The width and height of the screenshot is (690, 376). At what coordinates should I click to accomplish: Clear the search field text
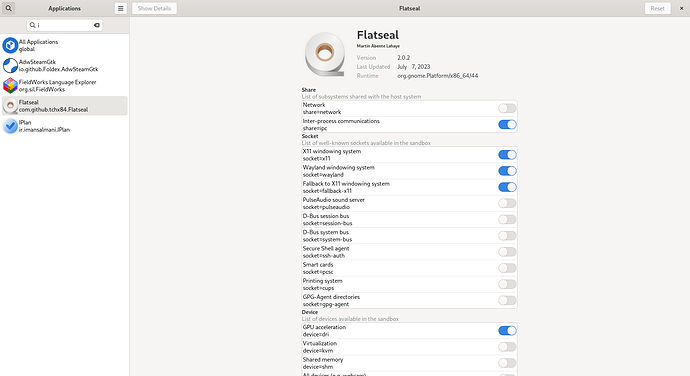click(x=97, y=25)
